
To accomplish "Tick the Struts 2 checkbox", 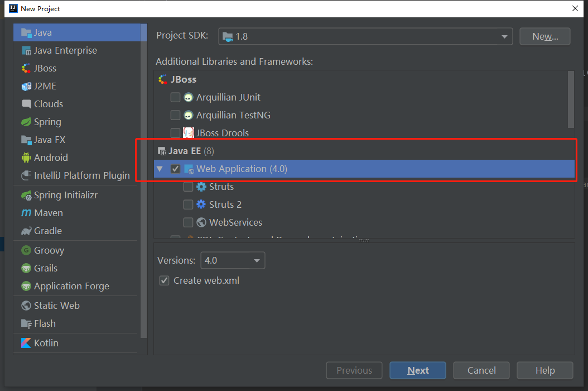I will [x=188, y=204].
